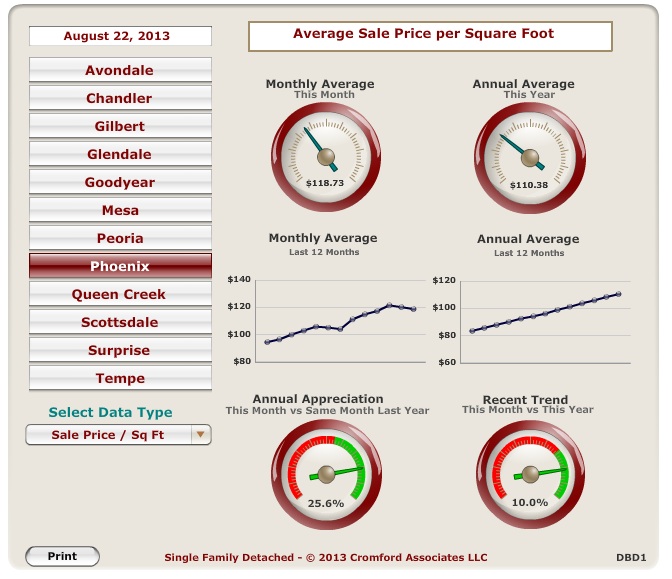The height and width of the screenshot is (579, 672).
Task: Click the Cromford Associates LLC copyright text
Action: coord(326,557)
